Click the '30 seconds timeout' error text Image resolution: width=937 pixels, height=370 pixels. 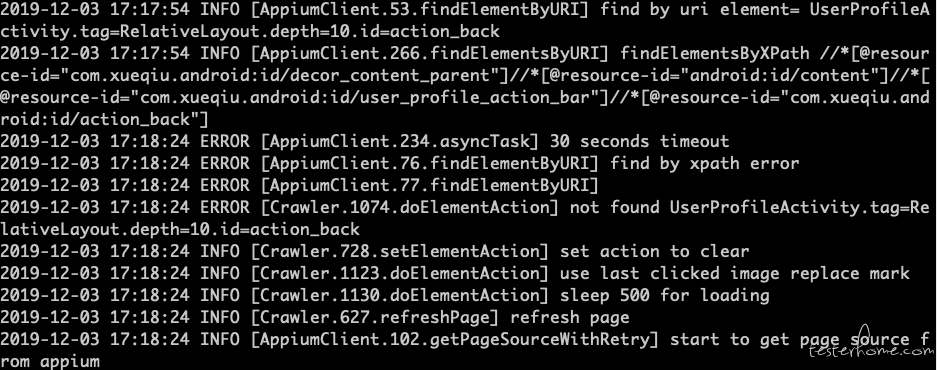(639, 142)
